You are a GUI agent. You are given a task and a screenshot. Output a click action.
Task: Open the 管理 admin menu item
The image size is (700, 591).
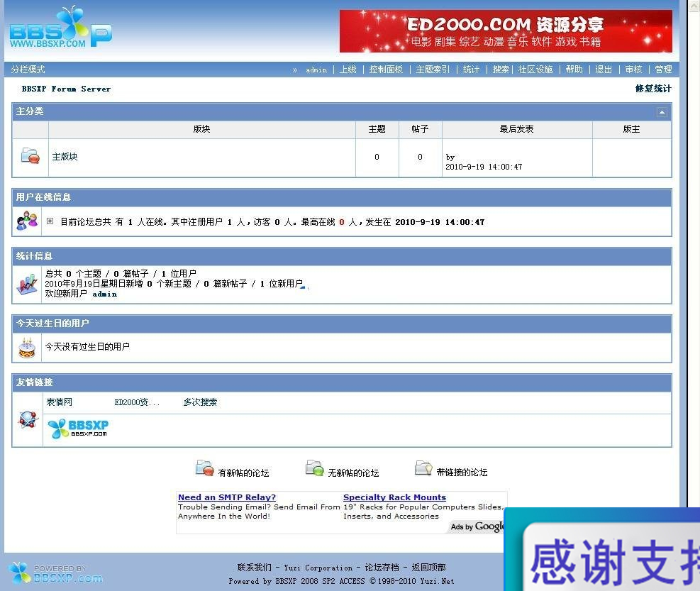(x=663, y=70)
